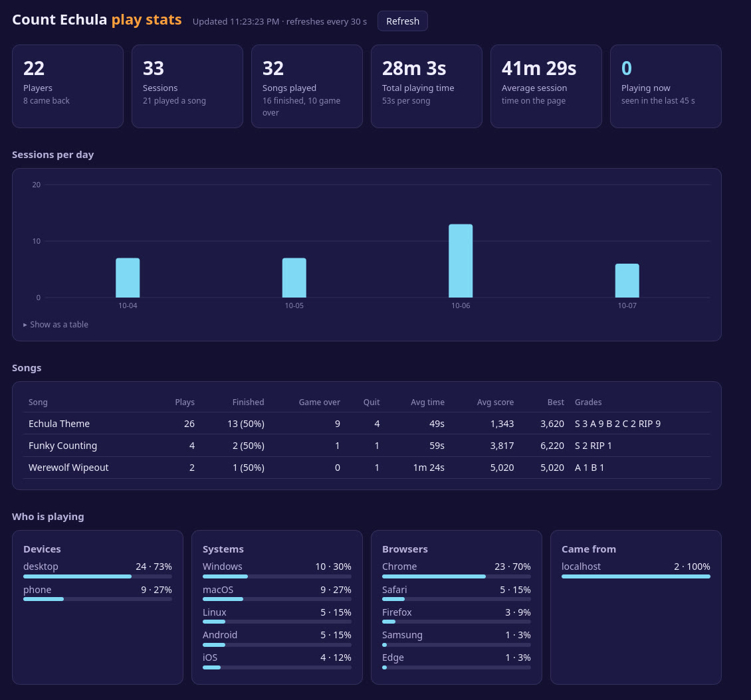Click the 'Best' column header

point(556,402)
